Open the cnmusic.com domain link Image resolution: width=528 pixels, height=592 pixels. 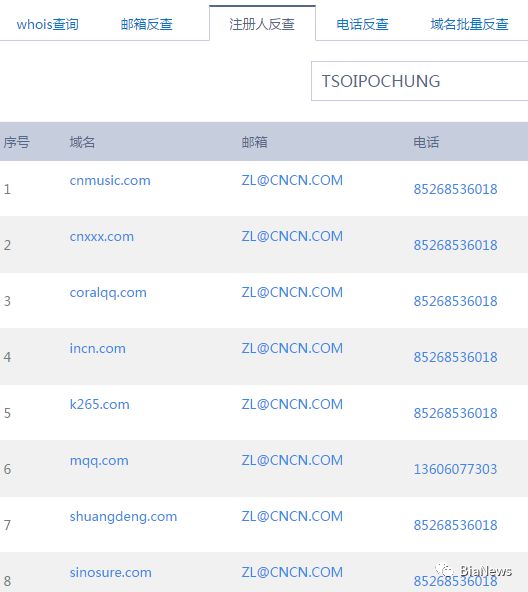point(110,180)
